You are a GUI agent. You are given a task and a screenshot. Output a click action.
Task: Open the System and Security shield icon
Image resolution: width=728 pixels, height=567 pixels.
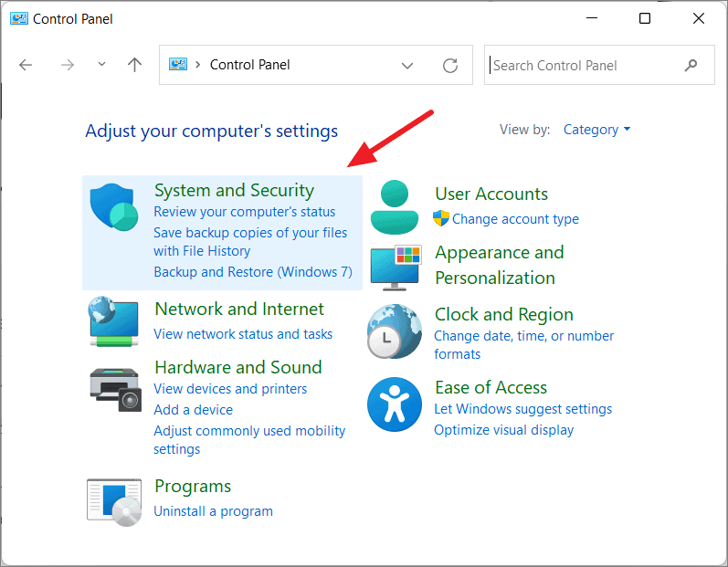point(114,207)
